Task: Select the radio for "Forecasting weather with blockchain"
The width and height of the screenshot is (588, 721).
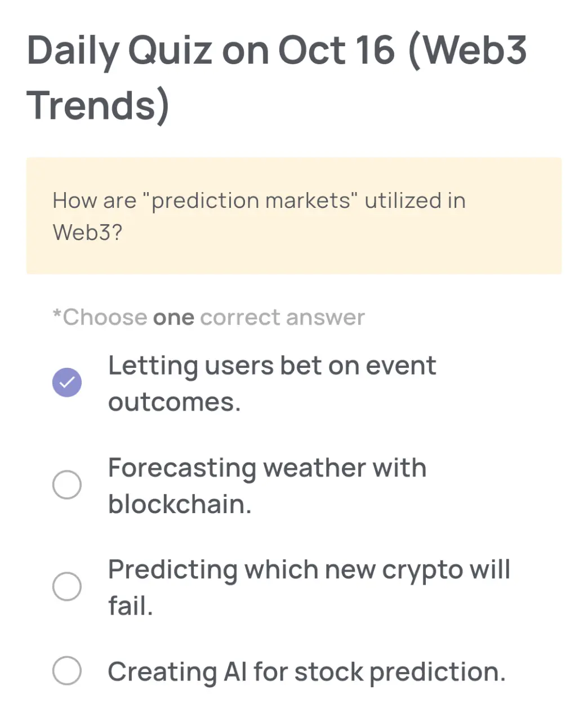Action: 67,484
